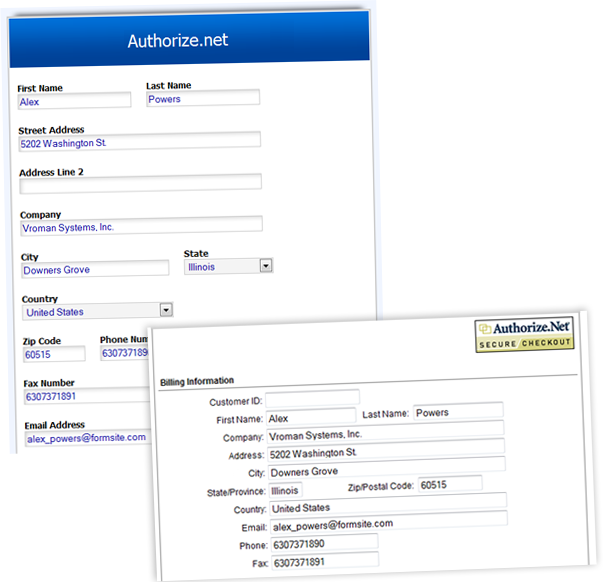Click the billing Address field

pyautogui.click(x=386, y=450)
